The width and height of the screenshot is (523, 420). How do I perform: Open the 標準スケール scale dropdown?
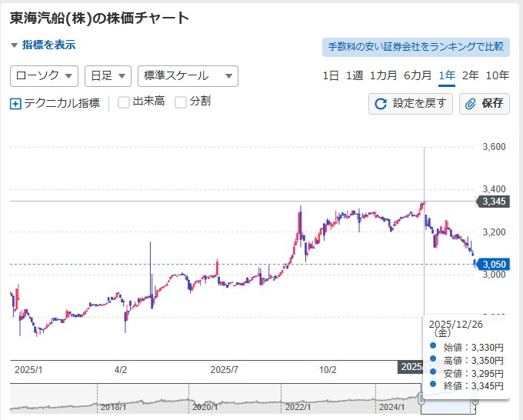(188, 76)
